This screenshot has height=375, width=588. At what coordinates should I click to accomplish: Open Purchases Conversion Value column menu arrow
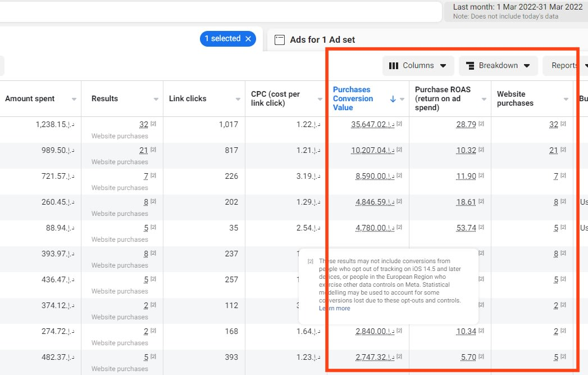[402, 99]
